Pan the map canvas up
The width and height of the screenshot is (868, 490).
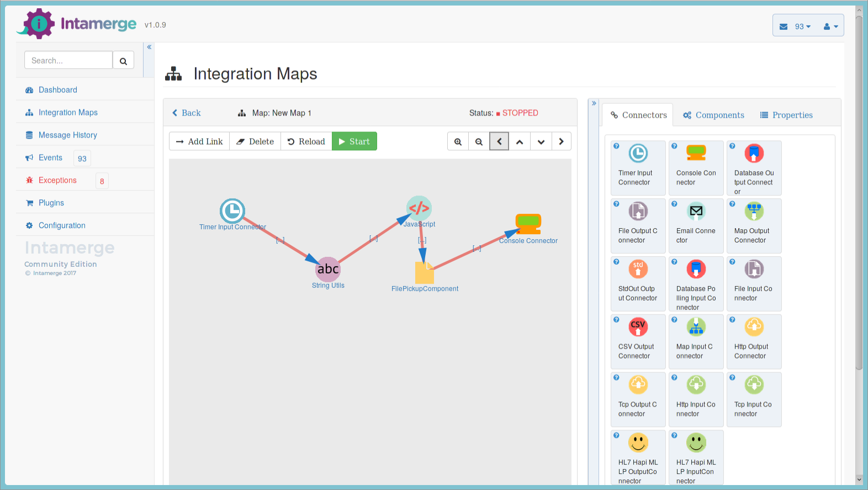(520, 141)
